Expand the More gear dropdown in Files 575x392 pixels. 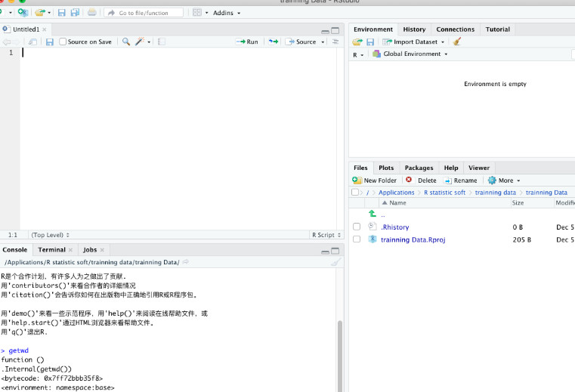[504, 181]
